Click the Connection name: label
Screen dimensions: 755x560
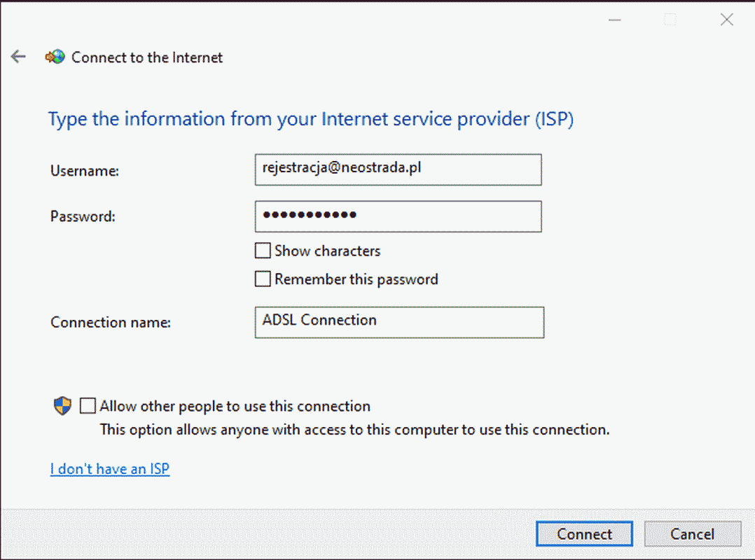(x=111, y=322)
